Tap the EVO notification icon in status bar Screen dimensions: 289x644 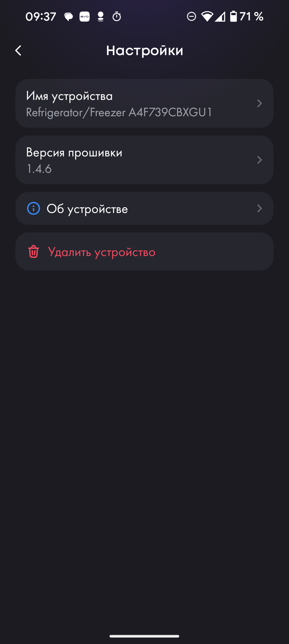pos(85,17)
